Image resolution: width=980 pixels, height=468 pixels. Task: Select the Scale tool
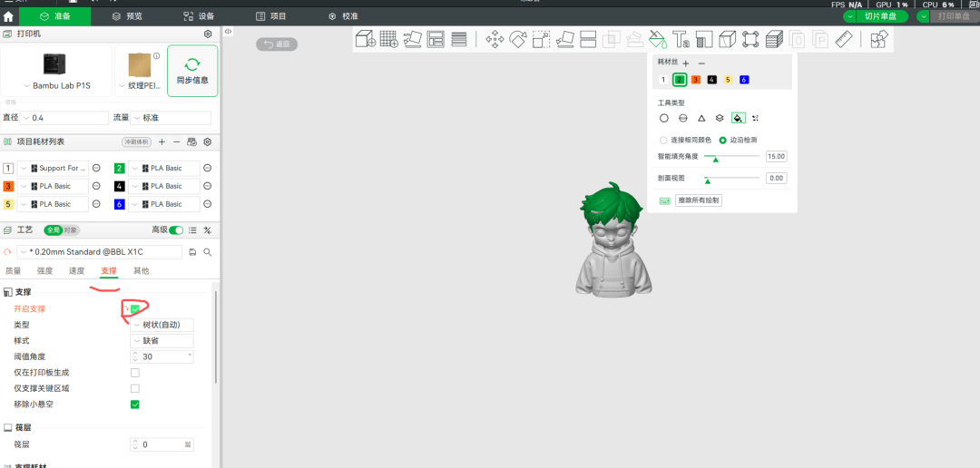[x=541, y=39]
